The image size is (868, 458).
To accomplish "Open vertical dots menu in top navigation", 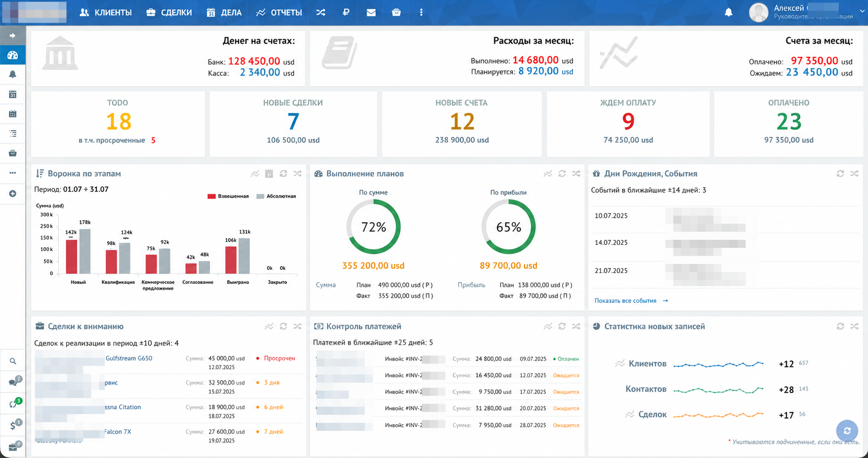I will (421, 13).
